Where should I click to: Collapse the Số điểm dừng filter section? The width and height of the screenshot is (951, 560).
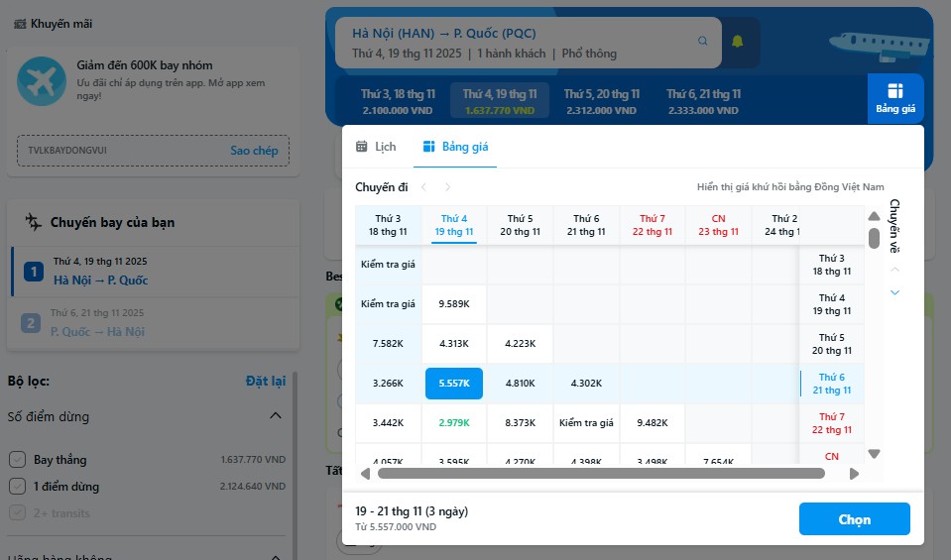pyautogui.click(x=276, y=415)
